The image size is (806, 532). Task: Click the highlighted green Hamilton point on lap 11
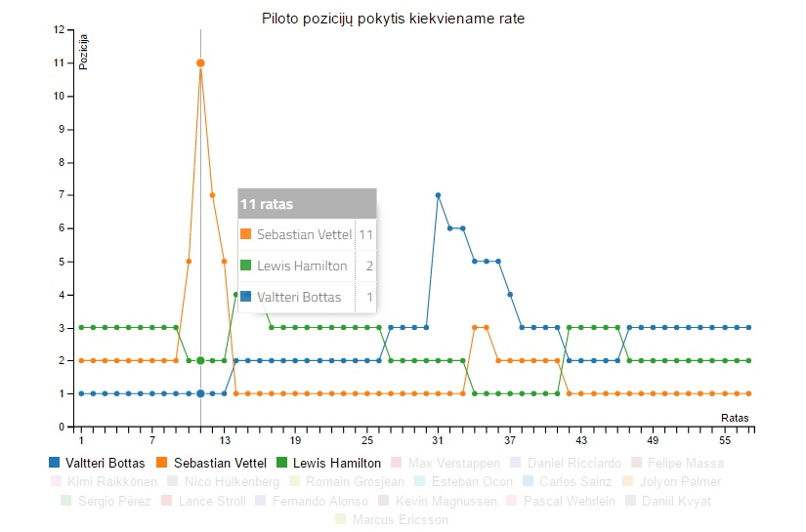pos(200,360)
